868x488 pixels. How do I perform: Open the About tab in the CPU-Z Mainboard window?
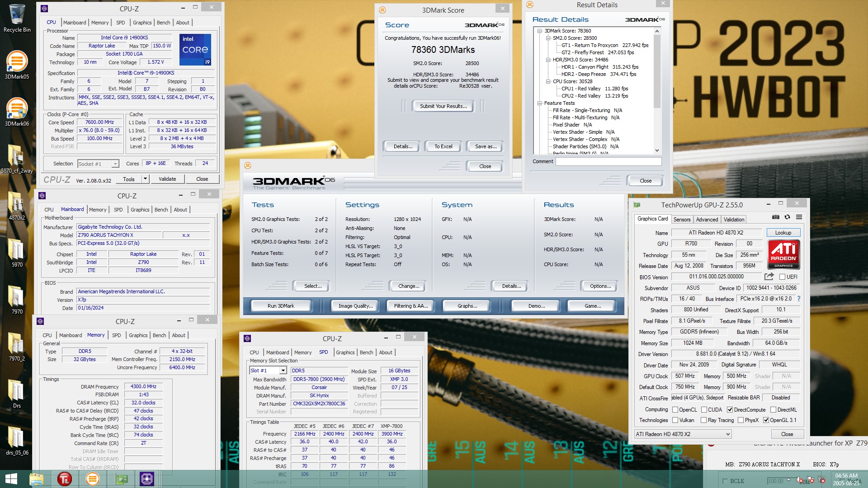click(180, 210)
